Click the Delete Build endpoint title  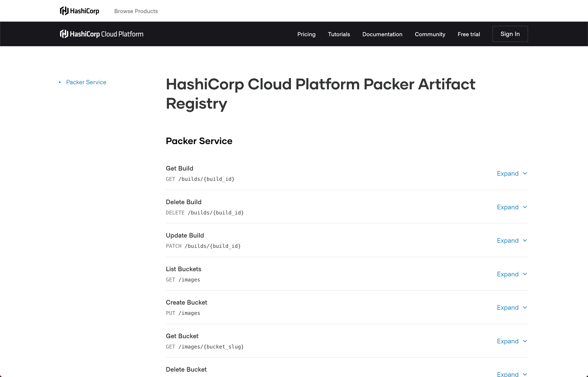(x=183, y=202)
